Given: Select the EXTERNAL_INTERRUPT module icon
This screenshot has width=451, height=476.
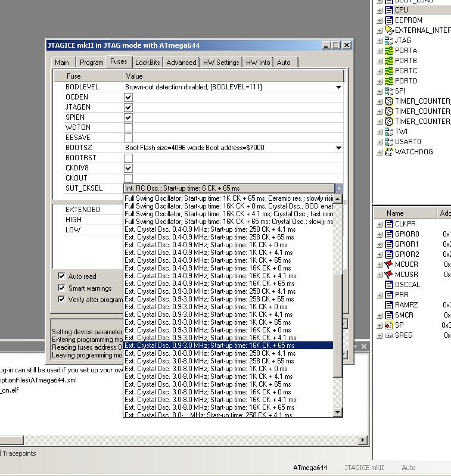Looking at the screenshot, I should (389, 30).
